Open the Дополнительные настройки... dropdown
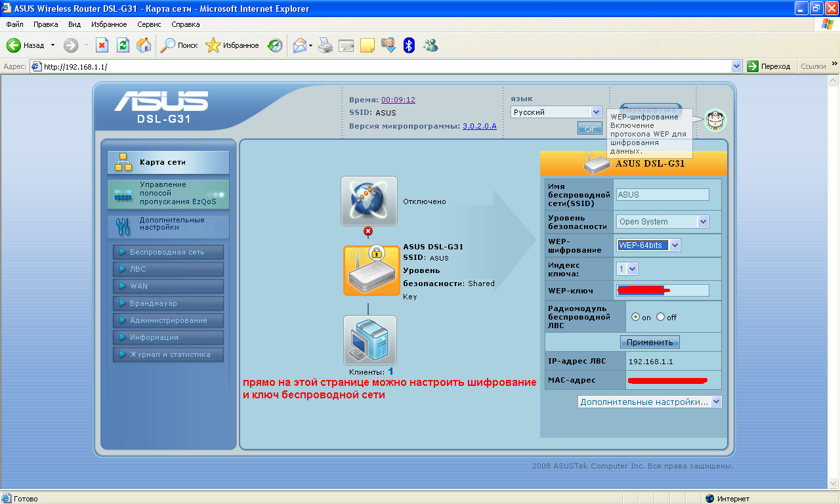 (650, 402)
